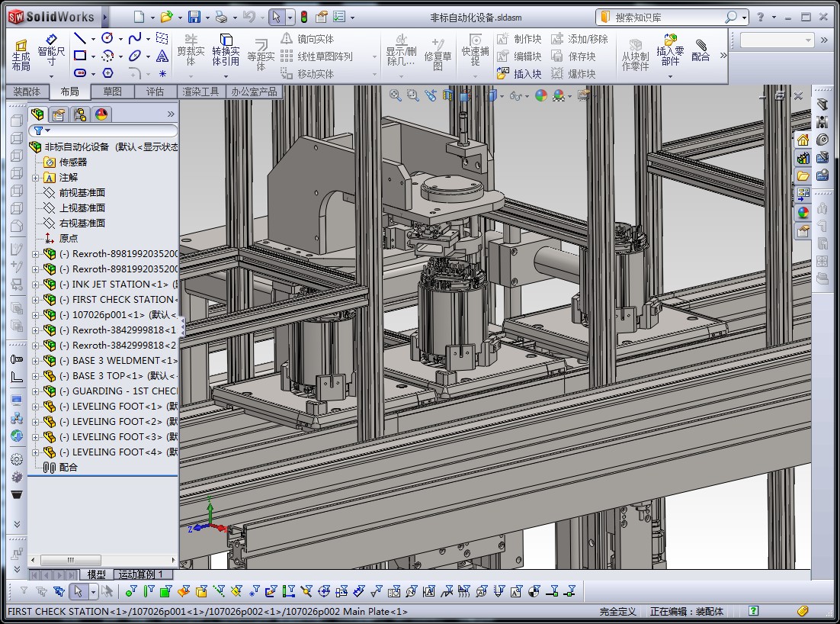Image resolution: width=840 pixels, height=624 pixels.
Task: Select the 生成布局 create layout tool
Action: (x=21, y=53)
